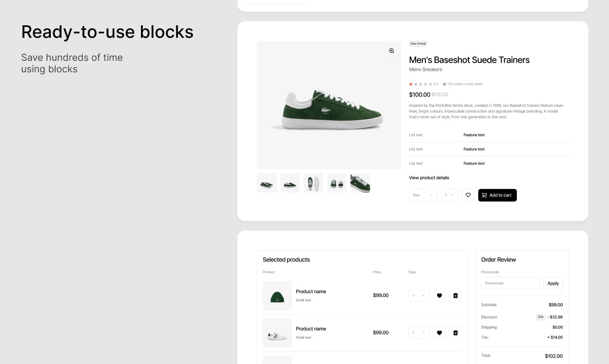
Task: Click the Add to cart button
Action: coord(497,195)
